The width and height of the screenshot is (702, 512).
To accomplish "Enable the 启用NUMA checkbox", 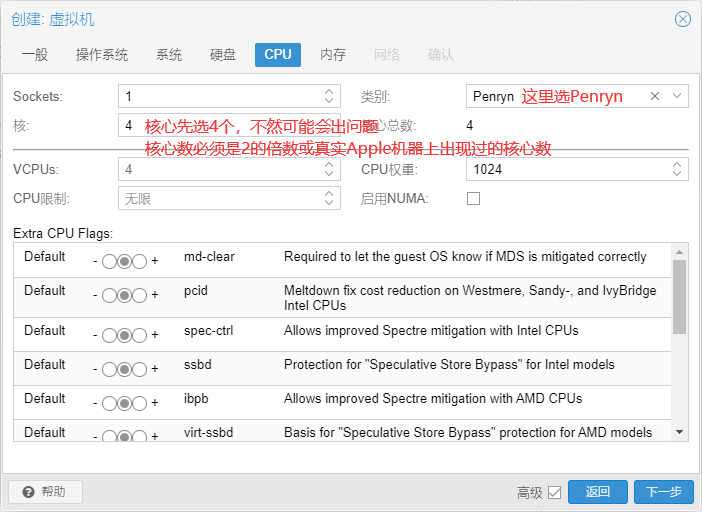I will 474,199.
